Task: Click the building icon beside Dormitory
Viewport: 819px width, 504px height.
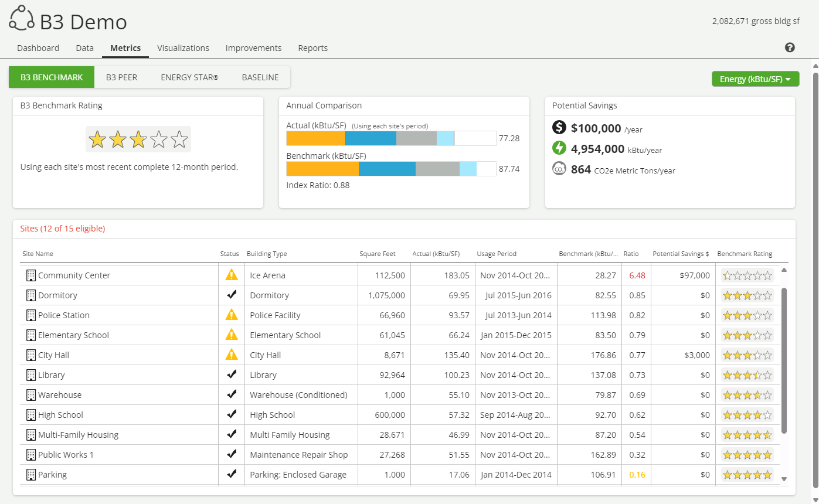Action: coord(31,295)
